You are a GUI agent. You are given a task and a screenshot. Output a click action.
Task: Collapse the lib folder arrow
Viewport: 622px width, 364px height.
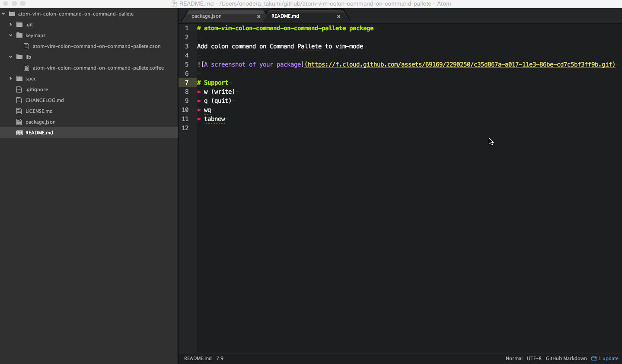click(x=11, y=57)
